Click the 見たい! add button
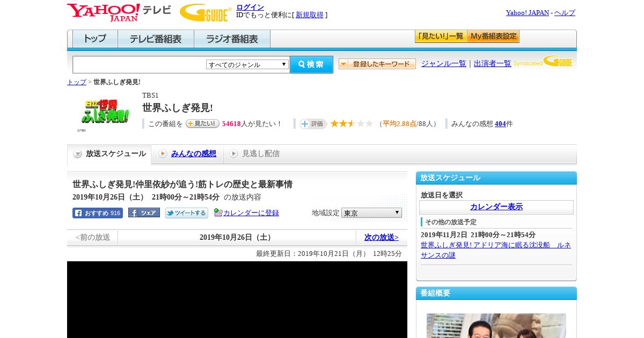 coord(202,123)
